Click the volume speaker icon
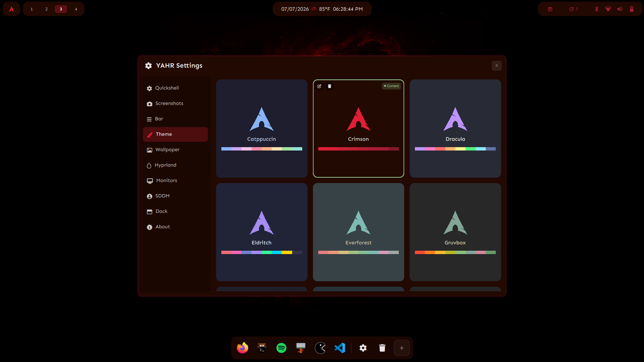Image resolution: width=644 pixels, height=362 pixels. click(x=620, y=9)
